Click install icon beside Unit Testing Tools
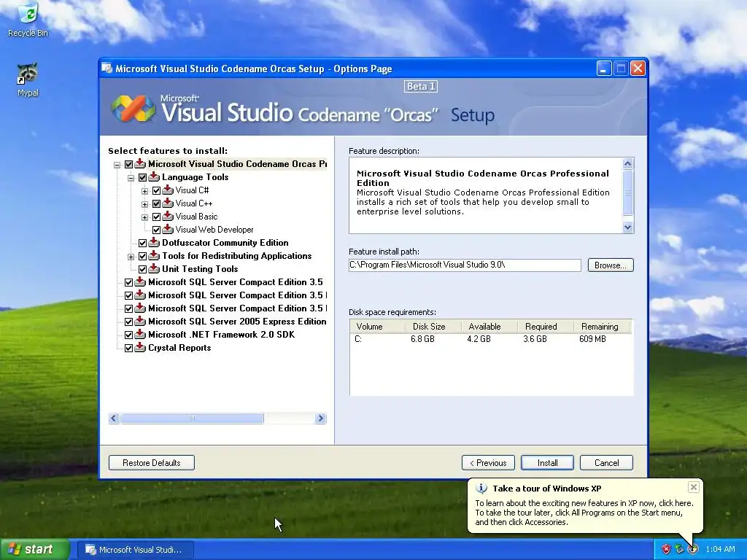The height and width of the screenshot is (560, 747). (x=153, y=269)
